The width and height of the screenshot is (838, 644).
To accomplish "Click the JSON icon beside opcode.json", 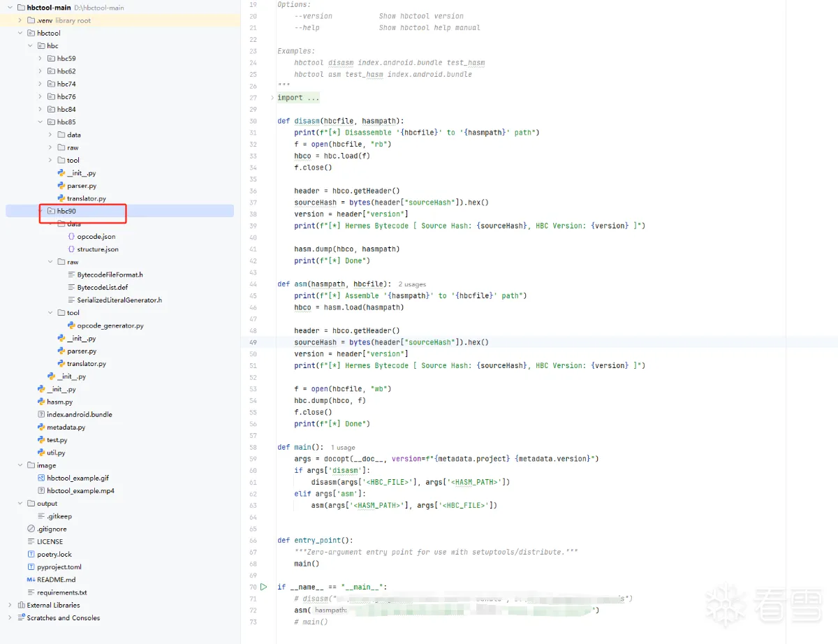I will click(71, 237).
